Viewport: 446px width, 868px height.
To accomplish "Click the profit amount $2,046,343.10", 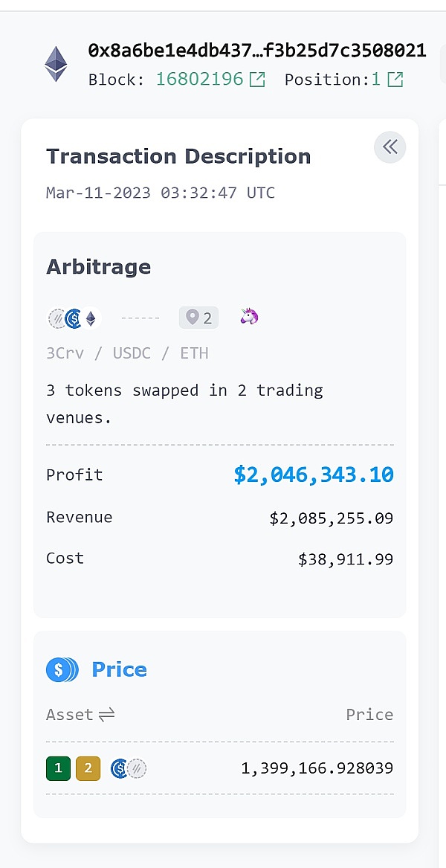I will point(313,475).
